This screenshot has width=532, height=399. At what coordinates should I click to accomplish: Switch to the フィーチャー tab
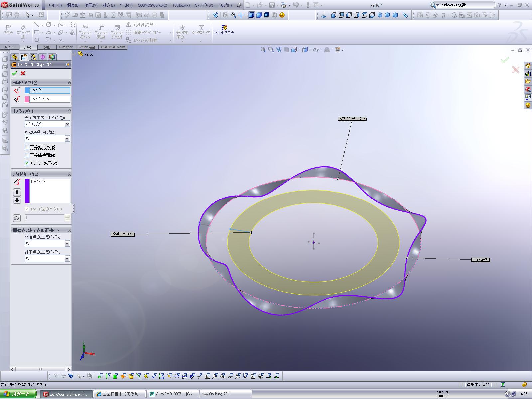tap(9, 47)
